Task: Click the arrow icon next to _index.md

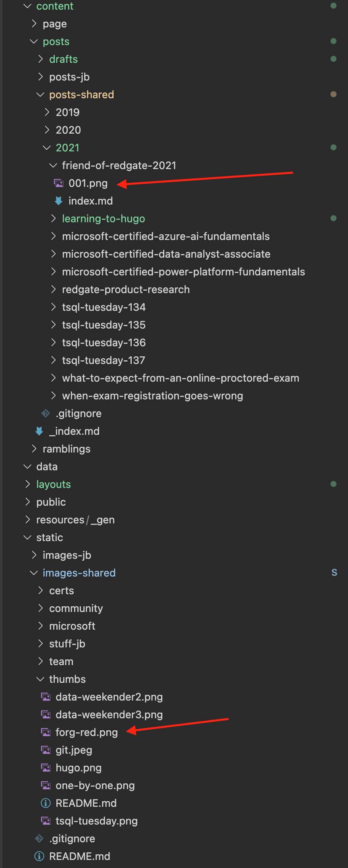Action: coord(39,431)
